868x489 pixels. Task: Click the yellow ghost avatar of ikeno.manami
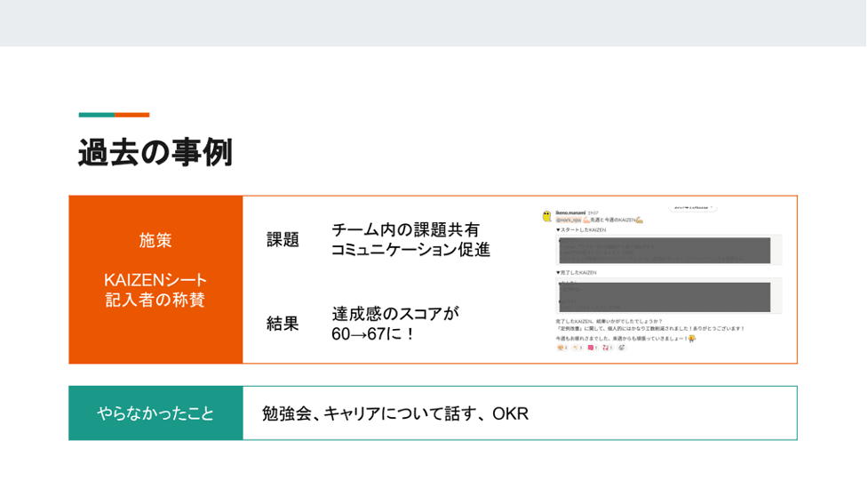tap(547, 216)
